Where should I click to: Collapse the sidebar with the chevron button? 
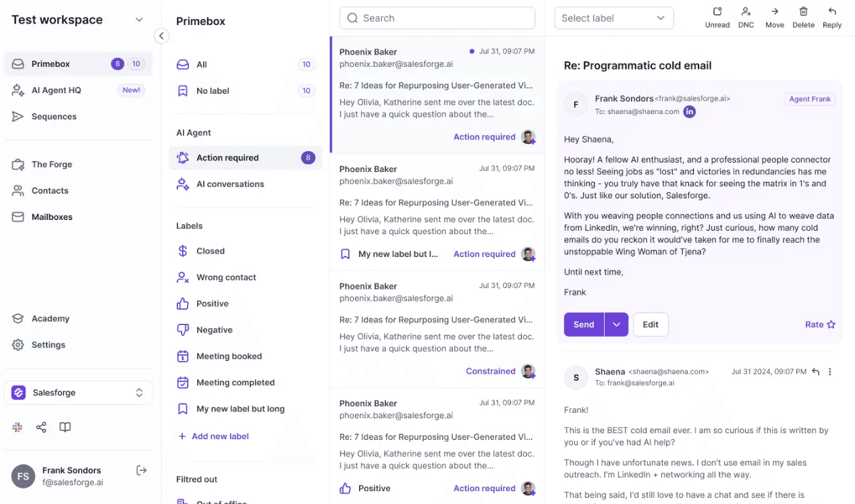[x=161, y=36]
